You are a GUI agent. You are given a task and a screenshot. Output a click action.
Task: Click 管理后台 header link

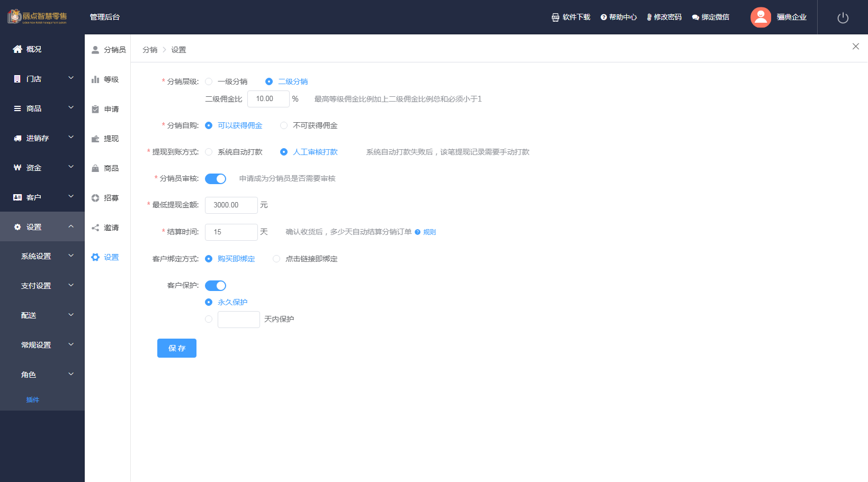click(105, 17)
